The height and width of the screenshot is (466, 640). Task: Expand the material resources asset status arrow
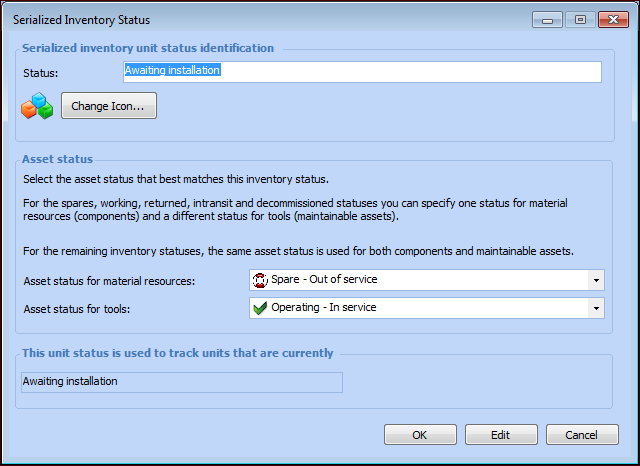pos(596,280)
